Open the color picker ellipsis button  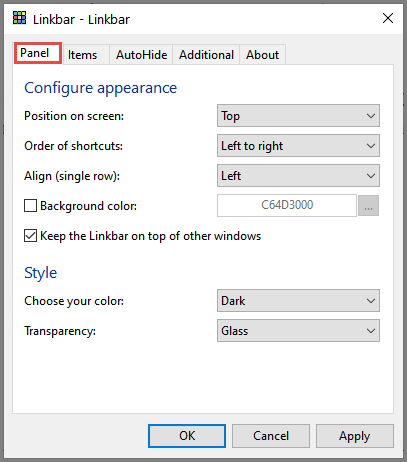(368, 206)
